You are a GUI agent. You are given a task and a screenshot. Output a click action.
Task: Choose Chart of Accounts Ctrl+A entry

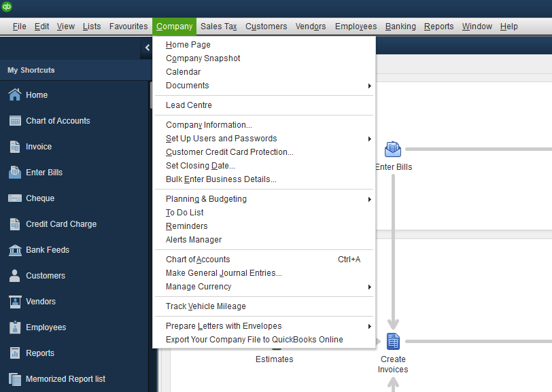264,260
